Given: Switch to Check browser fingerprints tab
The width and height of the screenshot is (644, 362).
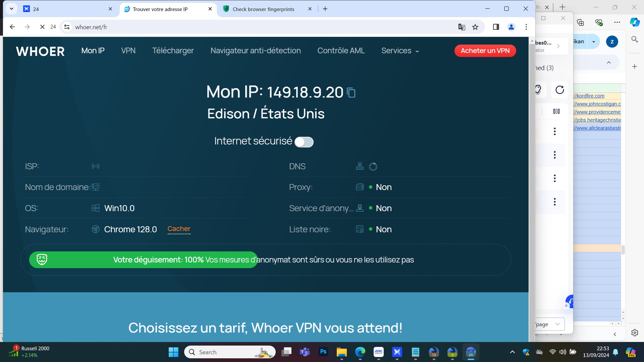Looking at the screenshot, I should [x=267, y=9].
